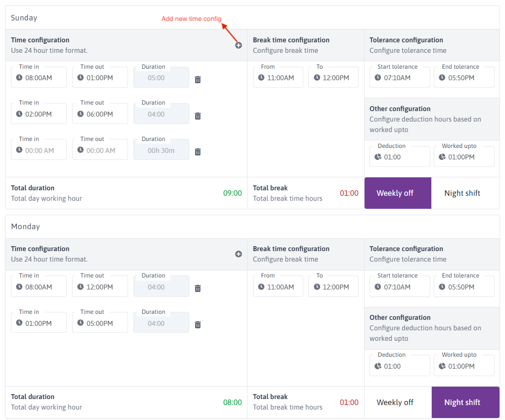Image resolution: width=505 pixels, height=420 pixels.
Task: Delete Monday's 08:00AM to 12:00PM time row
Action: click(x=198, y=288)
